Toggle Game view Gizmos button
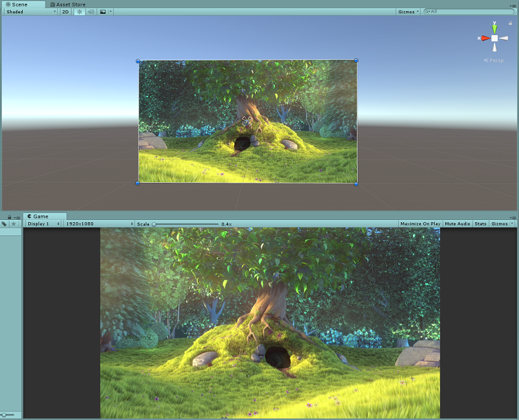This screenshot has width=519, height=420. 500,224
